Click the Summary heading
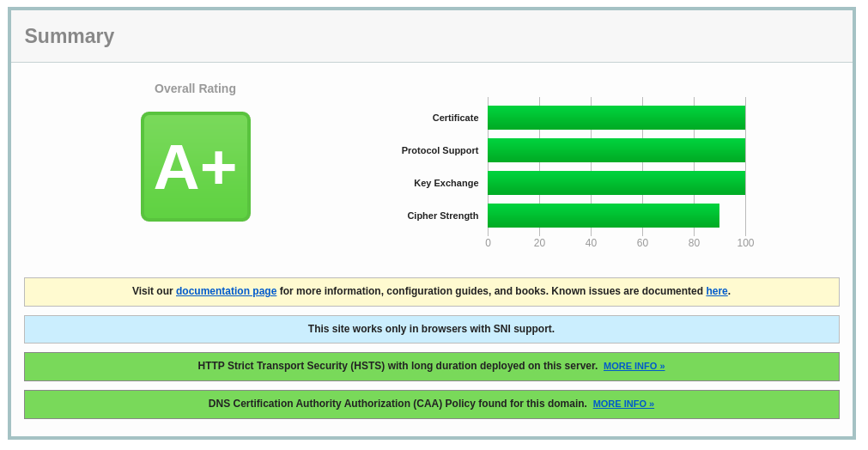 [x=70, y=36]
